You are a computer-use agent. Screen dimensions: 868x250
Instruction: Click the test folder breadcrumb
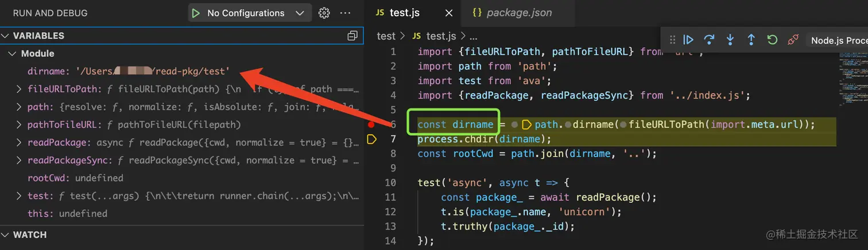386,36
